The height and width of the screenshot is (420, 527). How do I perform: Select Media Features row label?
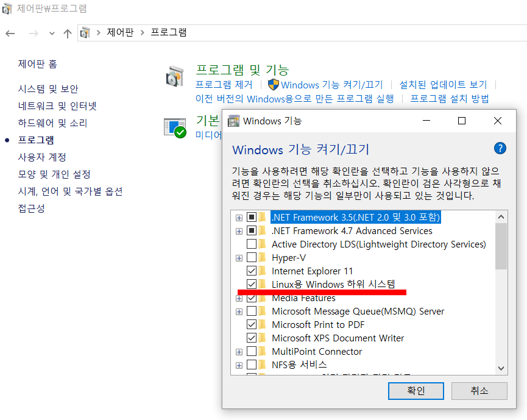pyautogui.click(x=303, y=299)
